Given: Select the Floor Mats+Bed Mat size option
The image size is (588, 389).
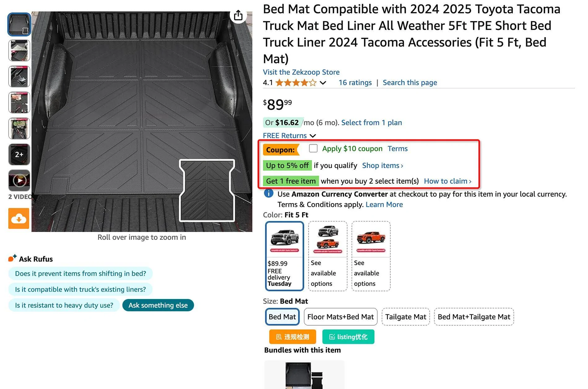Looking at the screenshot, I should 340,317.
